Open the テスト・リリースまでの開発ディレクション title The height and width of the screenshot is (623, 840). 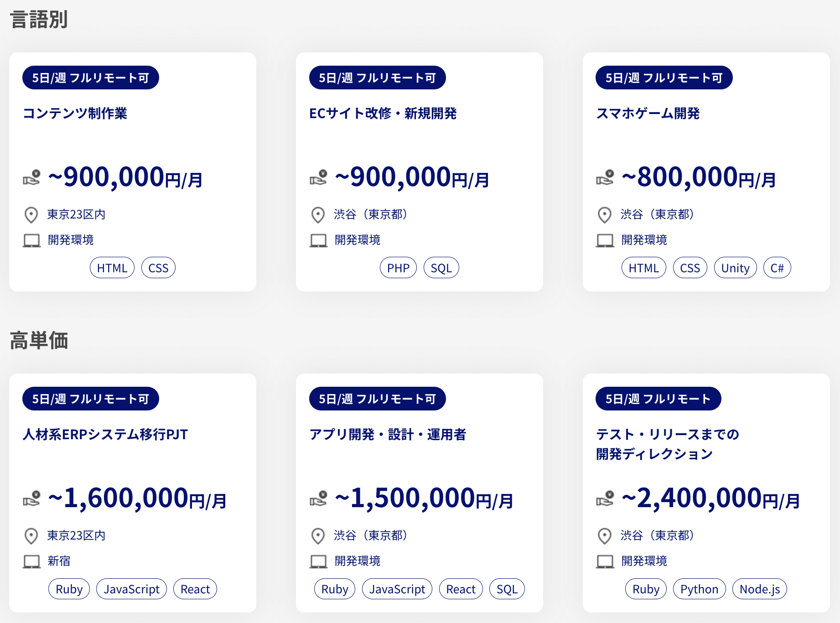click(x=668, y=444)
